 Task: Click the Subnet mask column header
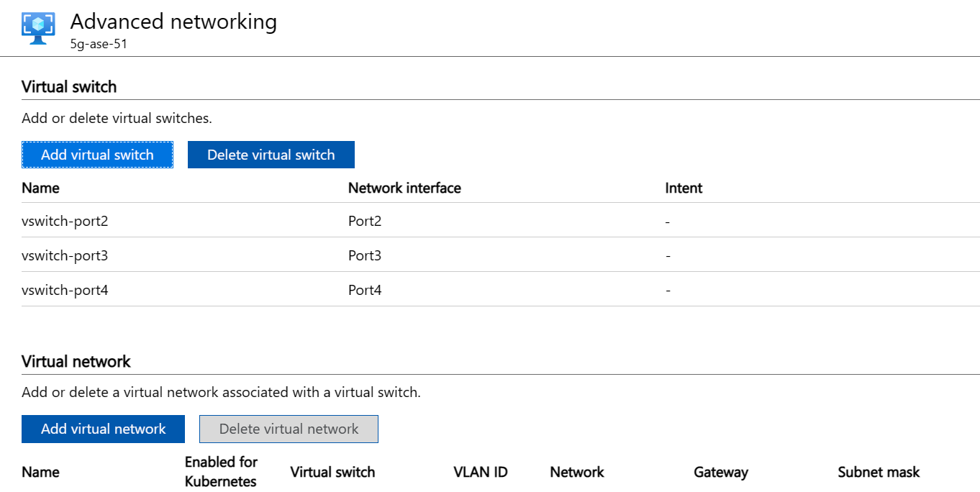click(x=879, y=472)
